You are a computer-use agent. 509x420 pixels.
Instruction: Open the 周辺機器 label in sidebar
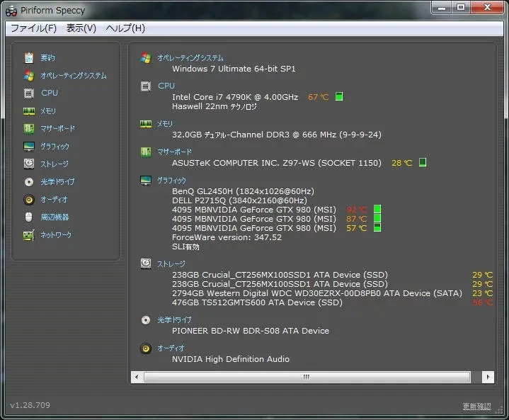pos(55,217)
